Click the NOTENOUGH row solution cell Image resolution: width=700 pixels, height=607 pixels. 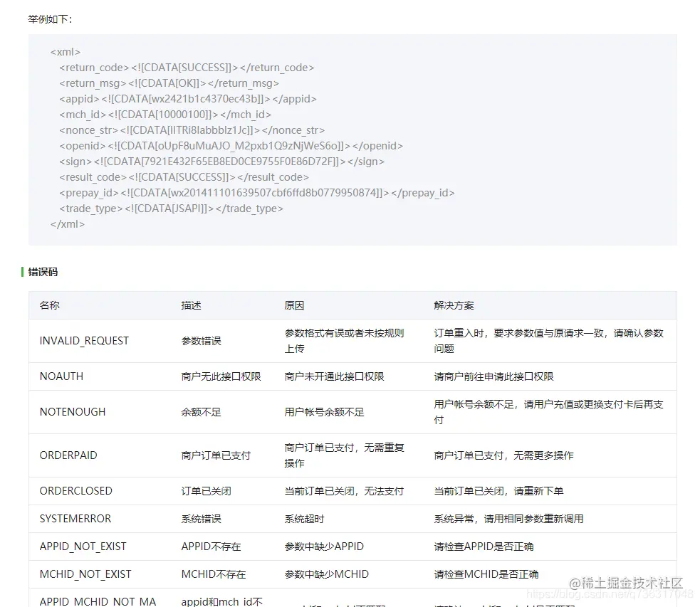[548, 411]
